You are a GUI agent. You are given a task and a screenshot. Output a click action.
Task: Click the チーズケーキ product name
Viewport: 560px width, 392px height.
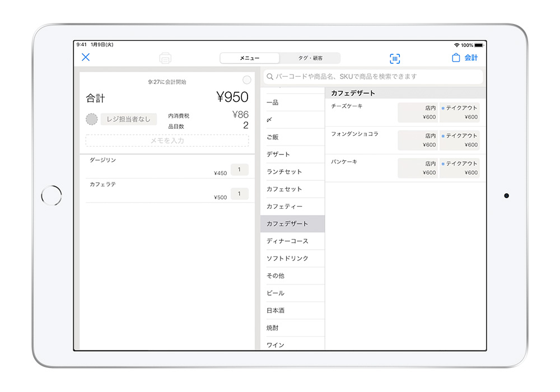347,106
